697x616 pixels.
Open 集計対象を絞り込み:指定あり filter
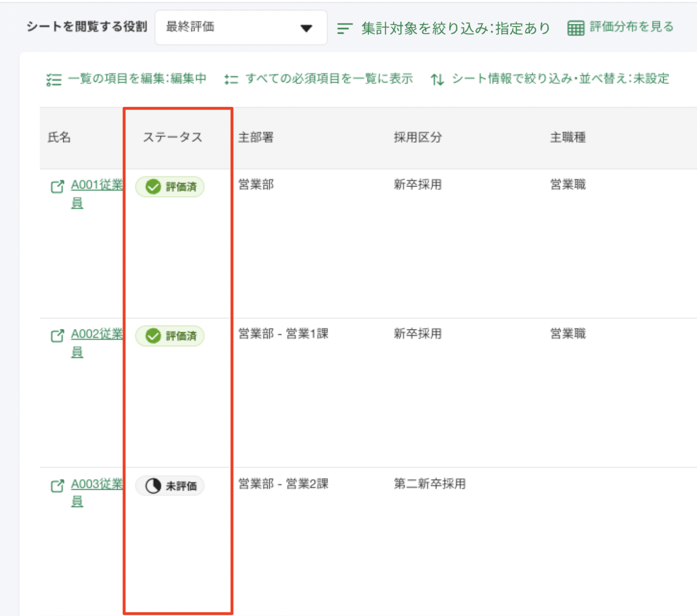[x=455, y=28]
